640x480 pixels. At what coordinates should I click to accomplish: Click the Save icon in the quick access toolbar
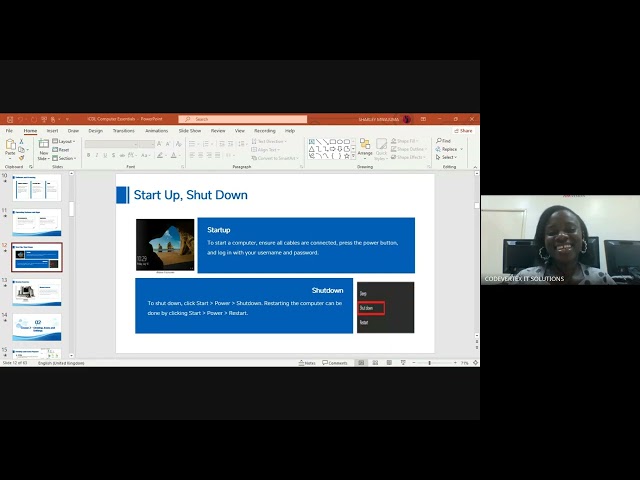(10, 119)
